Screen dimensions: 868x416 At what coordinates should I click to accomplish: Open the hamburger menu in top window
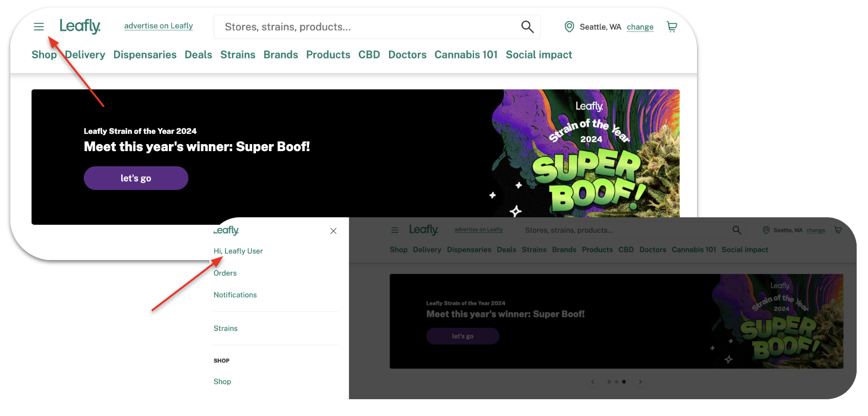click(38, 27)
